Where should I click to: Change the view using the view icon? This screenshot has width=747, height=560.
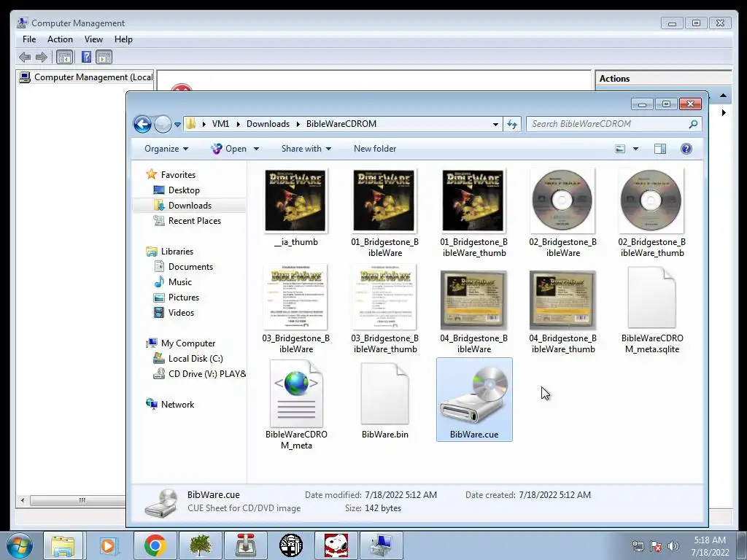point(620,149)
